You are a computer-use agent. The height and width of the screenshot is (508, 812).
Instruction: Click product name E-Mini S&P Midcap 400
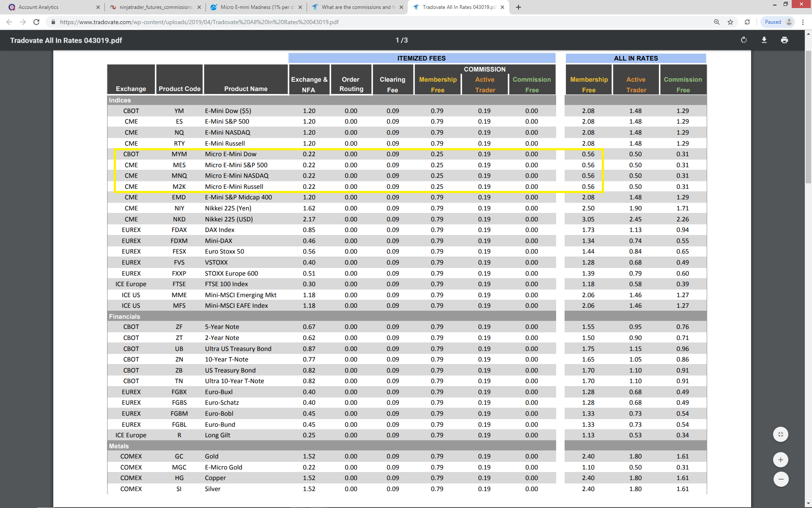239,197
